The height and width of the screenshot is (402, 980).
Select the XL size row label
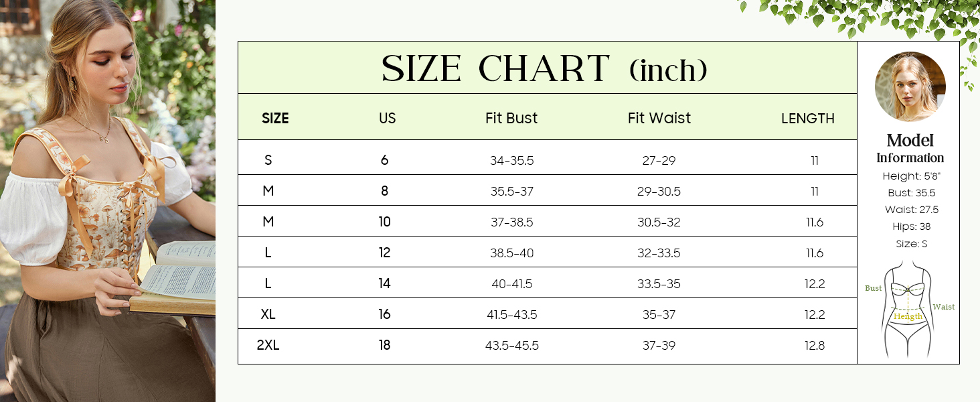coord(268,314)
